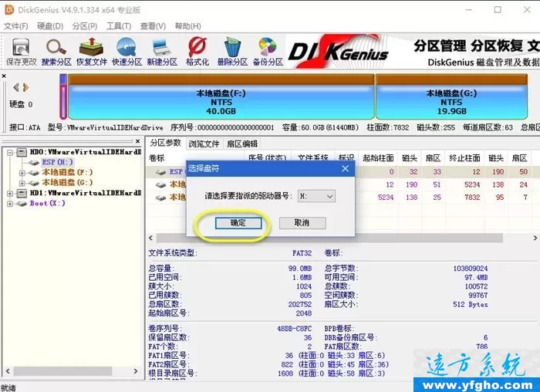Click the 保存更改 save changes toolbar icon

coord(21,52)
